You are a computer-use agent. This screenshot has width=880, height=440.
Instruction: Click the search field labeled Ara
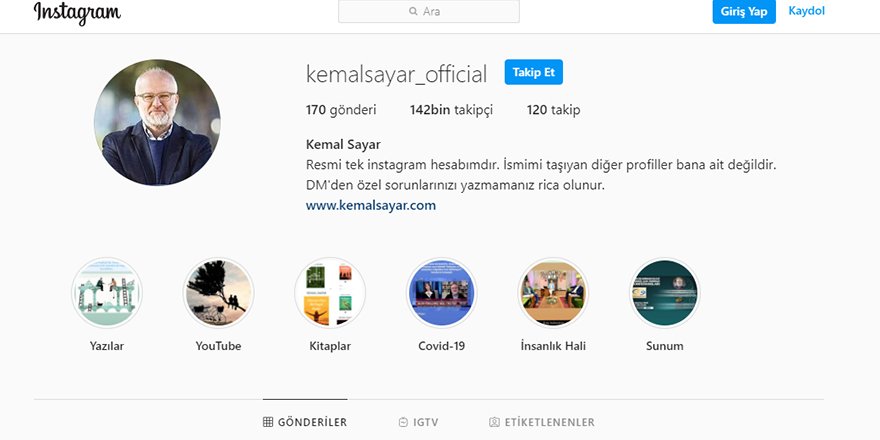tap(429, 12)
